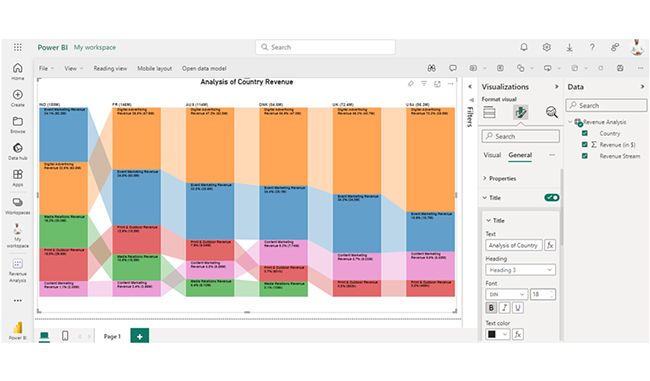Uncheck the Country field checkbox
Viewport: 650px width, 381px height.
[x=585, y=133]
